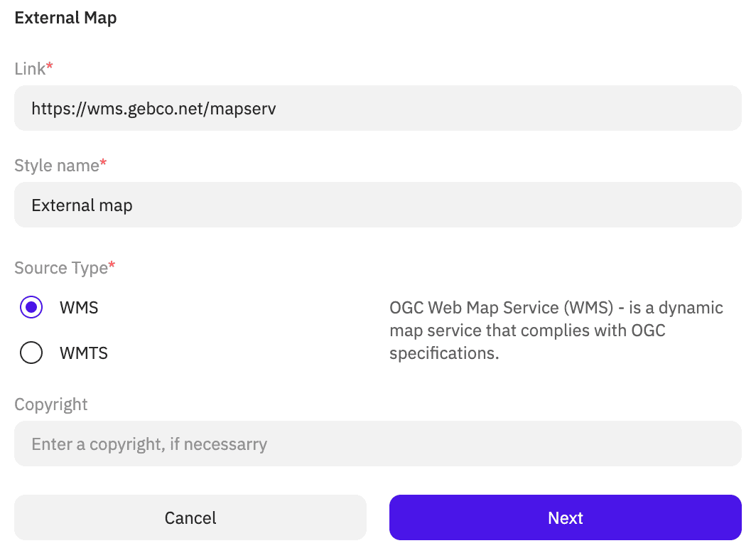The height and width of the screenshot is (553, 756).
Task: Click the "Style name" field label
Action: [x=57, y=166]
